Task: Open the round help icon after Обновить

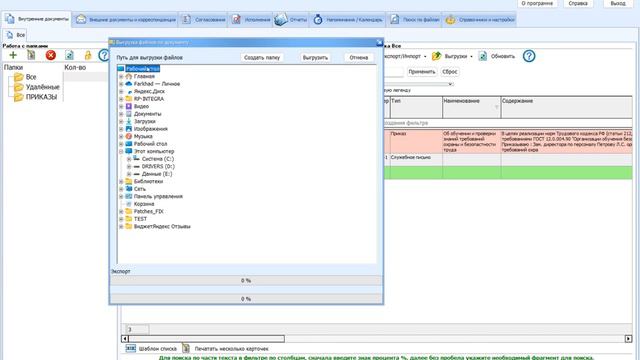Action: point(529,56)
